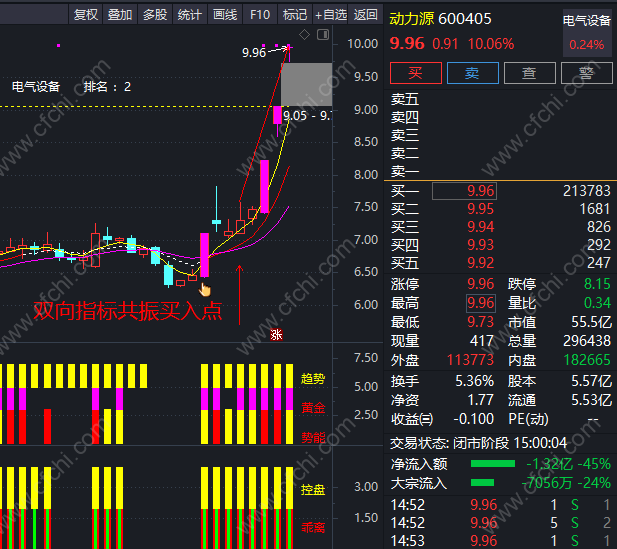Click the boxed 最高 value 9.96
The width and height of the screenshot is (617, 549).
tap(480, 303)
